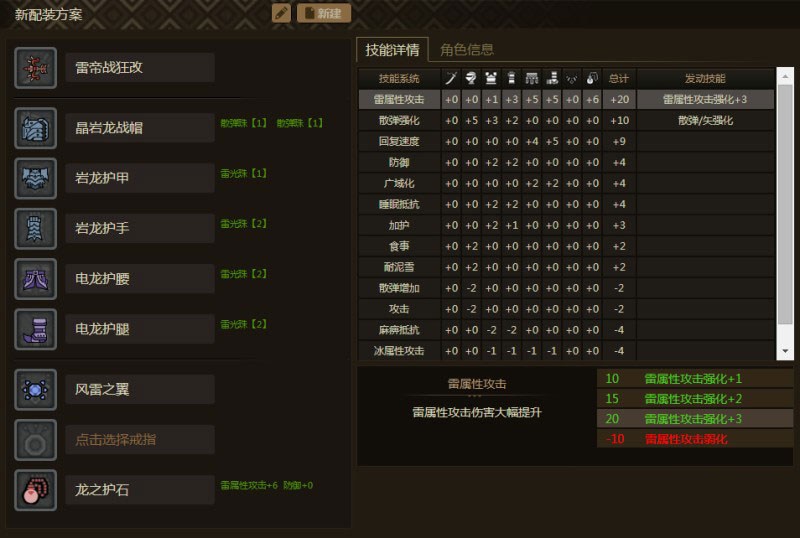Click the waist column header icon
The image size is (800, 538).
(x=532, y=78)
